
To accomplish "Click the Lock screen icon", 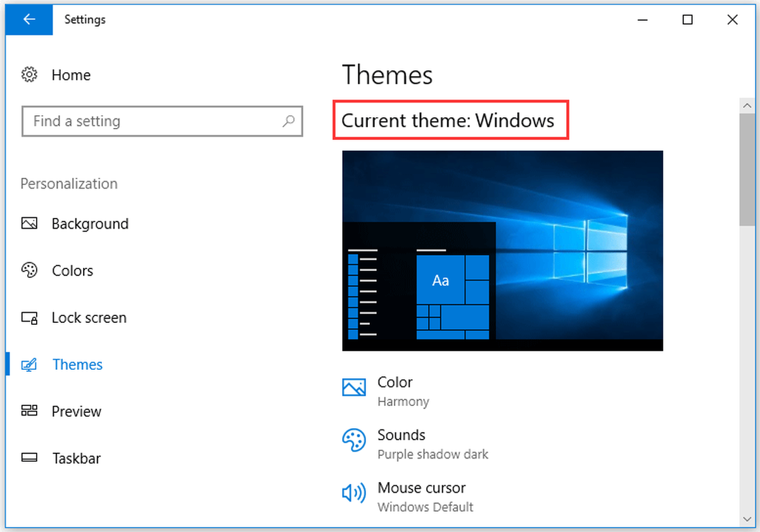I will 29,317.
